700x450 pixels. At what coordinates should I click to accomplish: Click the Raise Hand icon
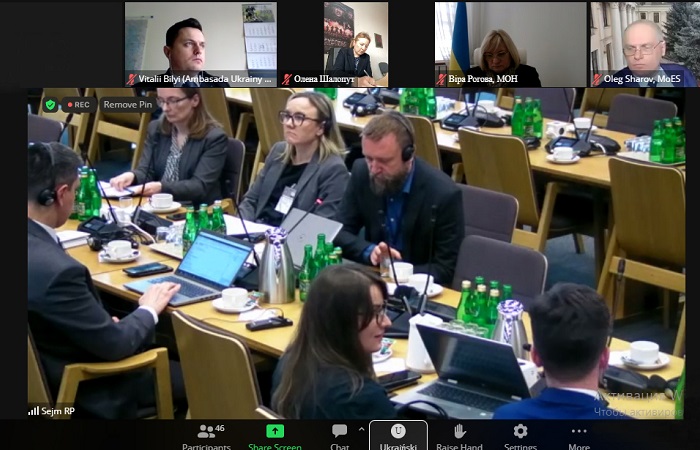(459, 431)
